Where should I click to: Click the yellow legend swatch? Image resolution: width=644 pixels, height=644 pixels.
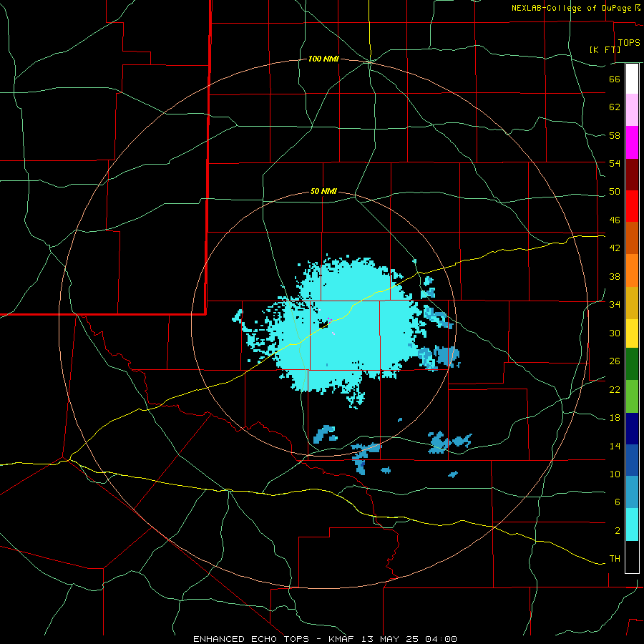coord(632,333)
